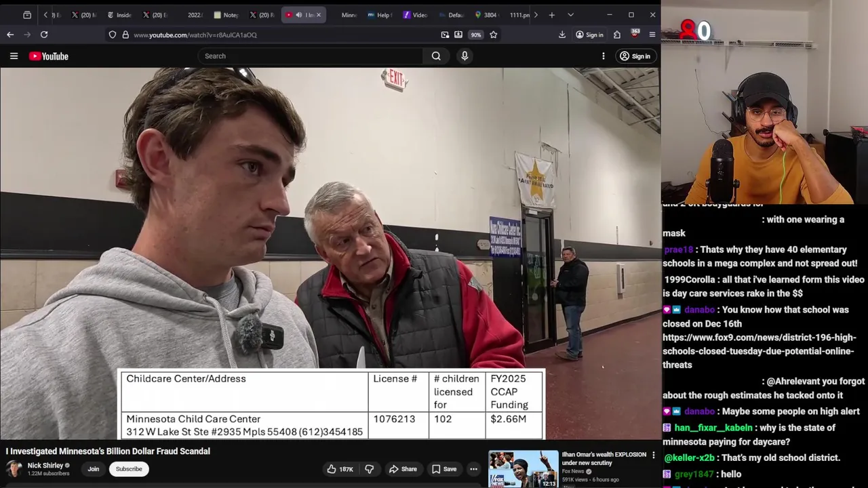Open tracking protection shield icon
The height and width of the screenshot is (488, 868).
coord(113,35)
